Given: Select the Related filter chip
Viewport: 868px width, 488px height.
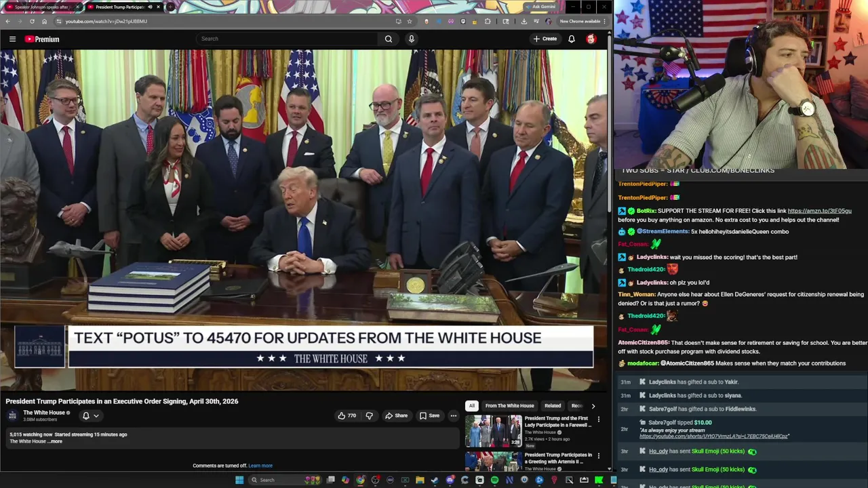Looking at the screenshot, I should (x=553, y=405).
